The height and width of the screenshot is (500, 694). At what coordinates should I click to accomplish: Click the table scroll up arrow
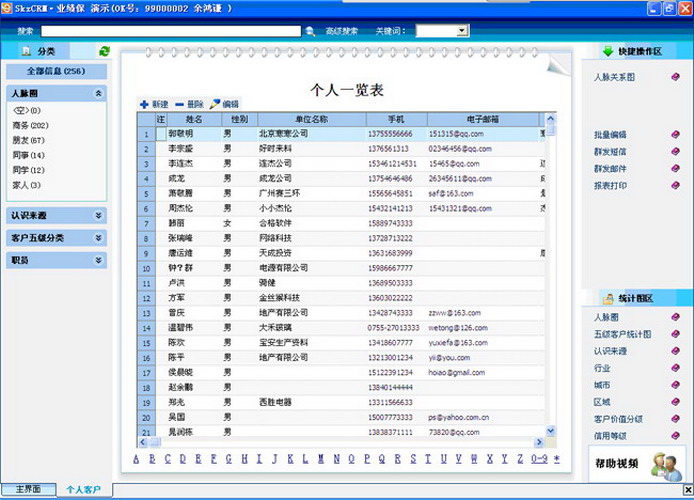click(551, 118)
